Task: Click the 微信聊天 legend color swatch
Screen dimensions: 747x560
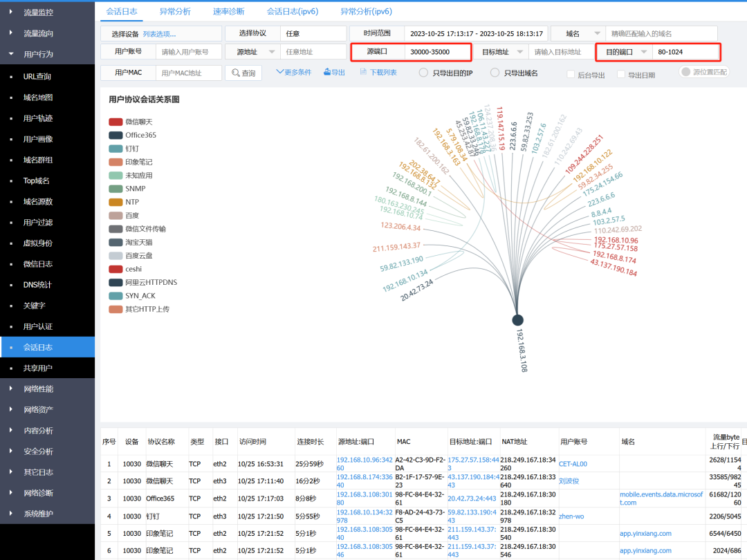Action: (x=116, y=122)
